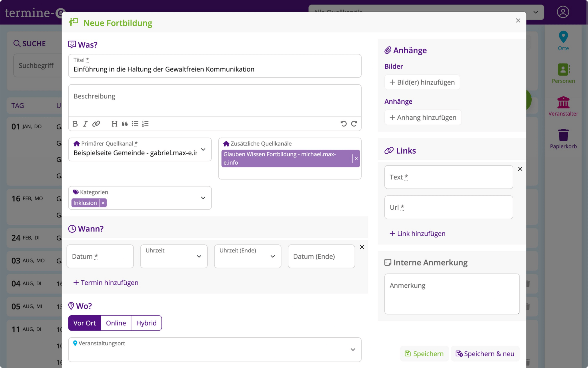The image size is (588, 368).
Task: Insert a link in the description editor
Action: pos(96,124)
